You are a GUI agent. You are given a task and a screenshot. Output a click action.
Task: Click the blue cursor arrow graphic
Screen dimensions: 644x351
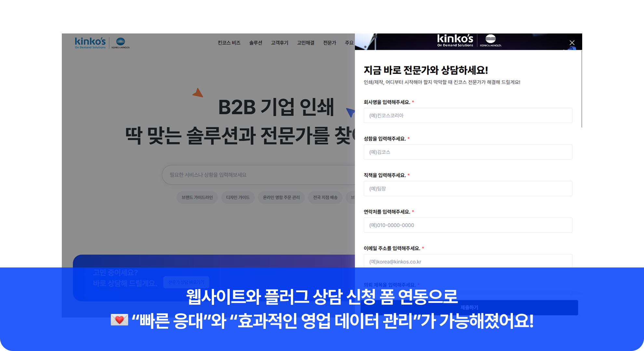[350, 112]
